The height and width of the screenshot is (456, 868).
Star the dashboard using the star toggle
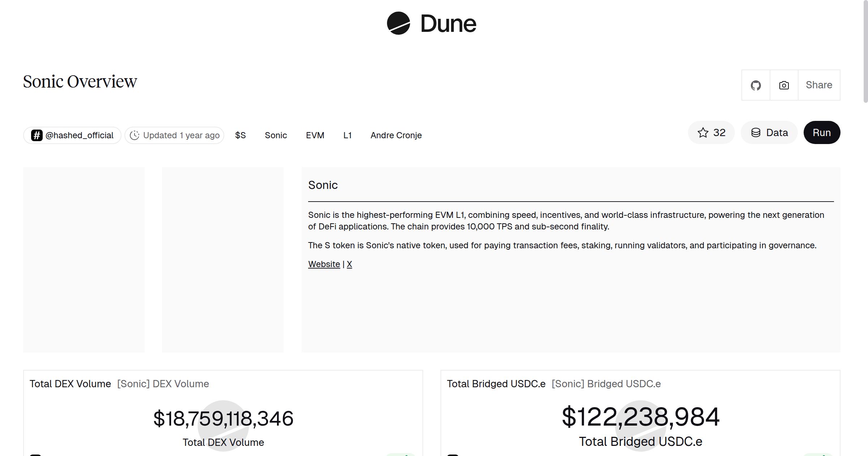(703, 133)
